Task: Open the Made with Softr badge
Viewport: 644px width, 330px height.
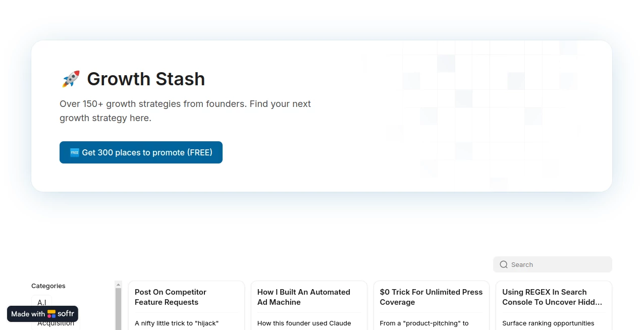Action: pos(42,314)
